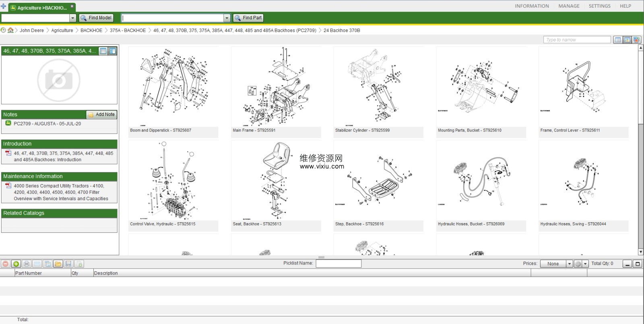This screenshot has height=324, width=644.
Task: Click the open picklist folder icon
Action: pyautogui.click(x=58, y=264)
